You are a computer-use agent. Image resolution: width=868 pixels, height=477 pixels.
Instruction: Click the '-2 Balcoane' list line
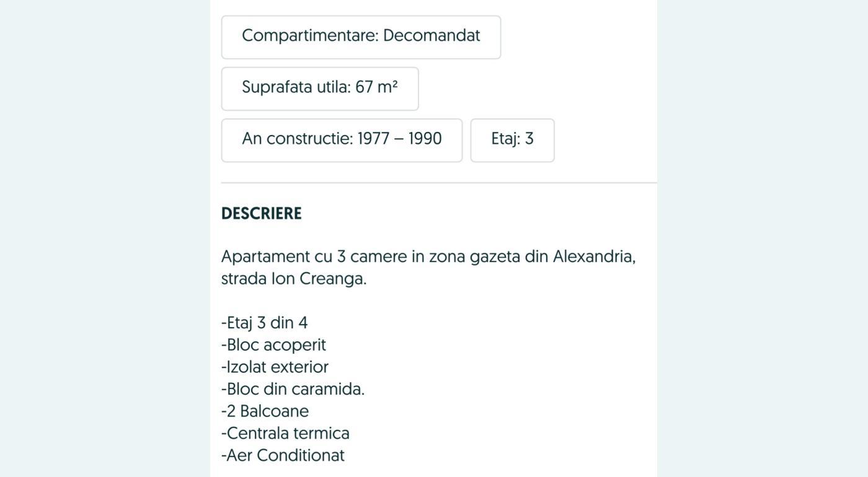[x=265, y=411]
